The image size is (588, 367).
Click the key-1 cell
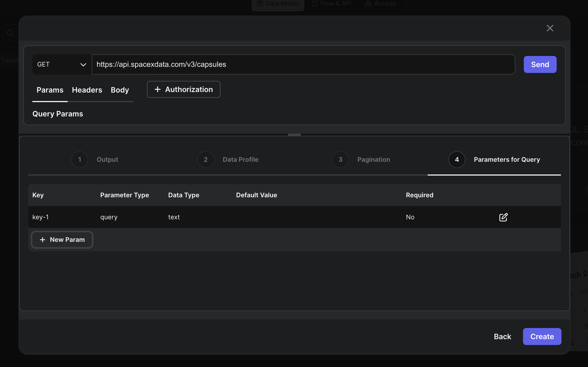pyautogui.click(x=41, y=217)
